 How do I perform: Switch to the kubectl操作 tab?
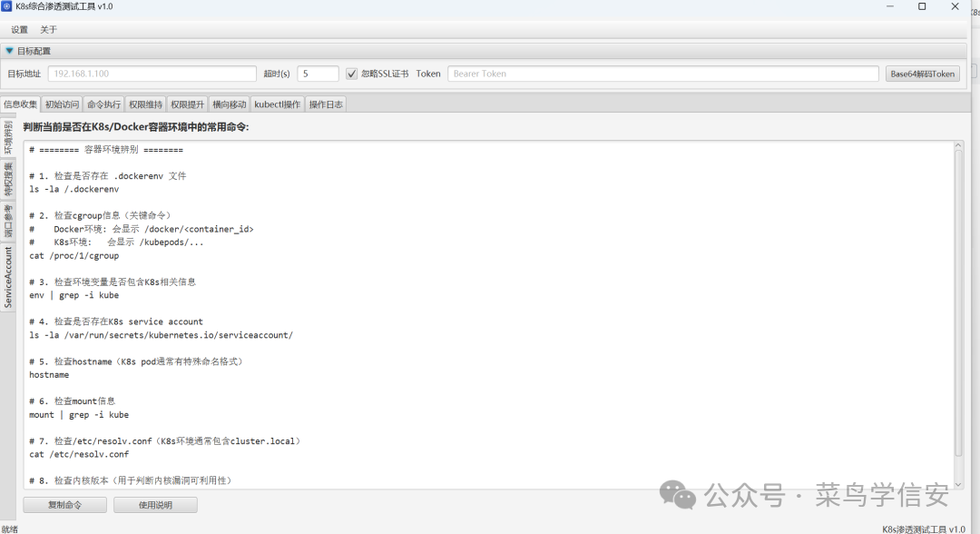click(277, 104)
